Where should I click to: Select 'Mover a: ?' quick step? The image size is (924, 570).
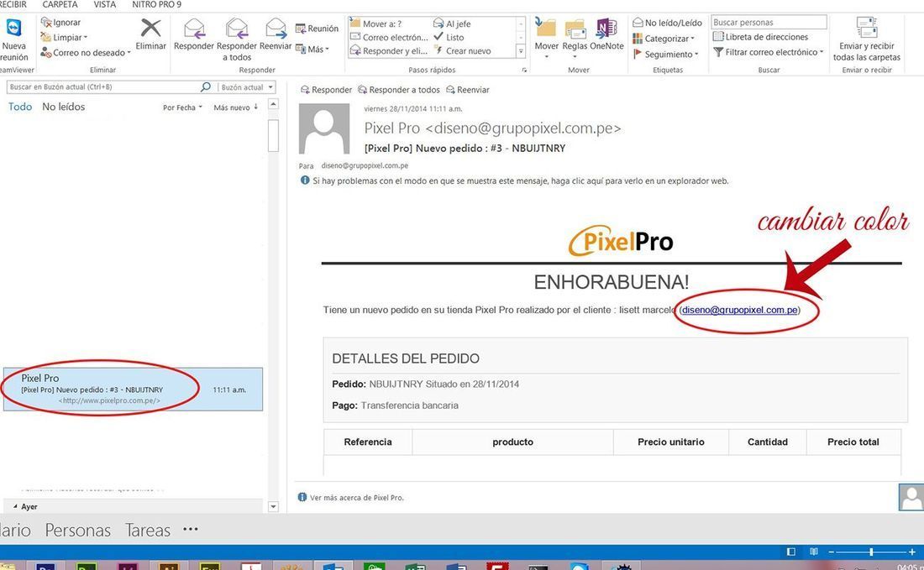tap(376, 24)
